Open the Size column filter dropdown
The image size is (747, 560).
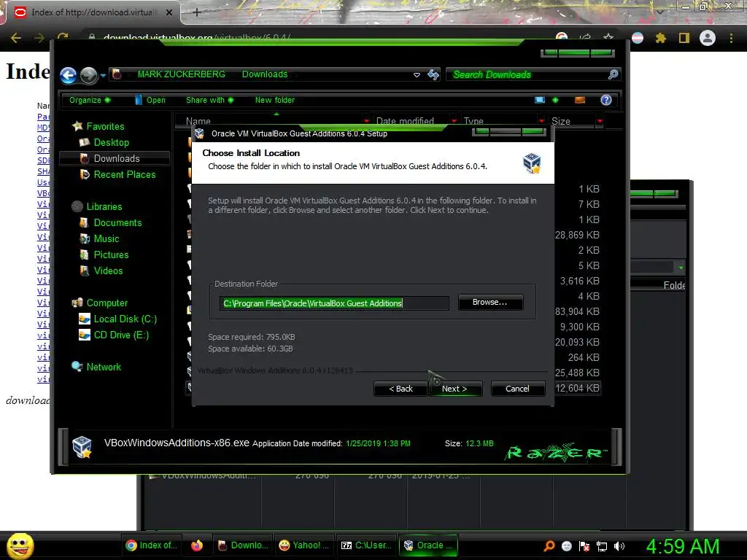(600, 120)
